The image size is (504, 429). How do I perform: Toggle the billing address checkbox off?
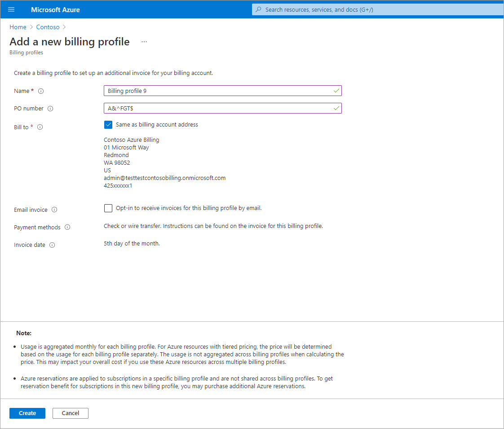pos(108,124)
